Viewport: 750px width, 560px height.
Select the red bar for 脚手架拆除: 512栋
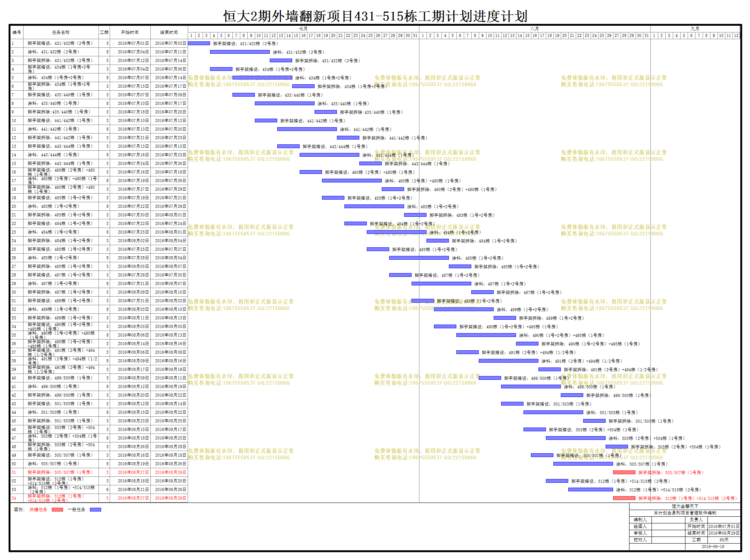coord(624,498)
